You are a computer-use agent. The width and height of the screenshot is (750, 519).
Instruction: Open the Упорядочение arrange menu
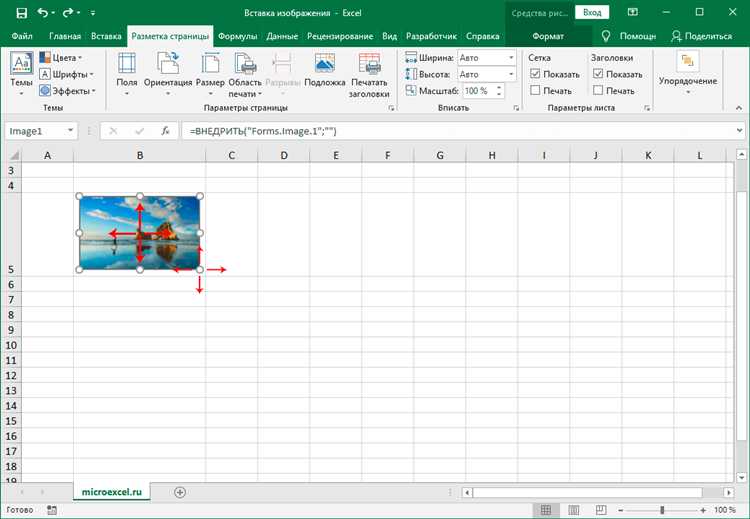tap(688, 73)
